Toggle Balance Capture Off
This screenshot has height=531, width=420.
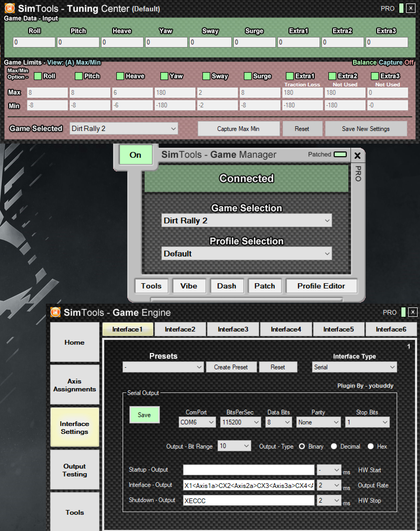click(x=383, y=62)
